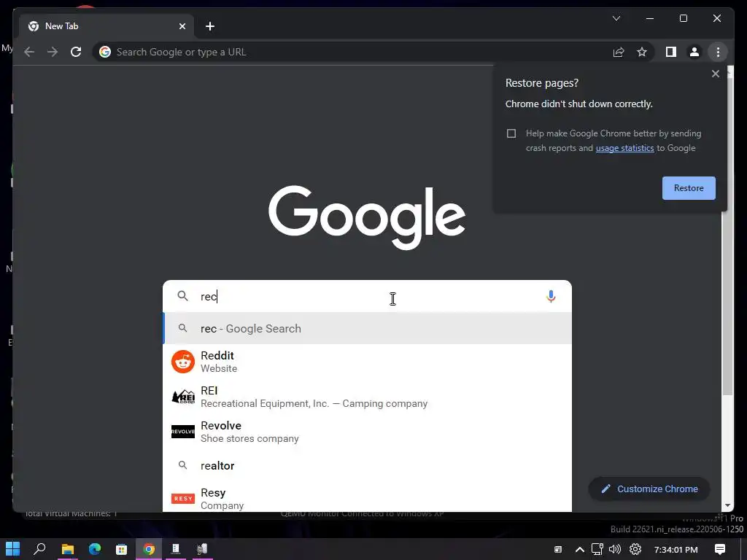Image resolution: width=747 pixels, height=560 pixels.
Task: Click the Reddit logo icon
Action: (x=183, y=362)
